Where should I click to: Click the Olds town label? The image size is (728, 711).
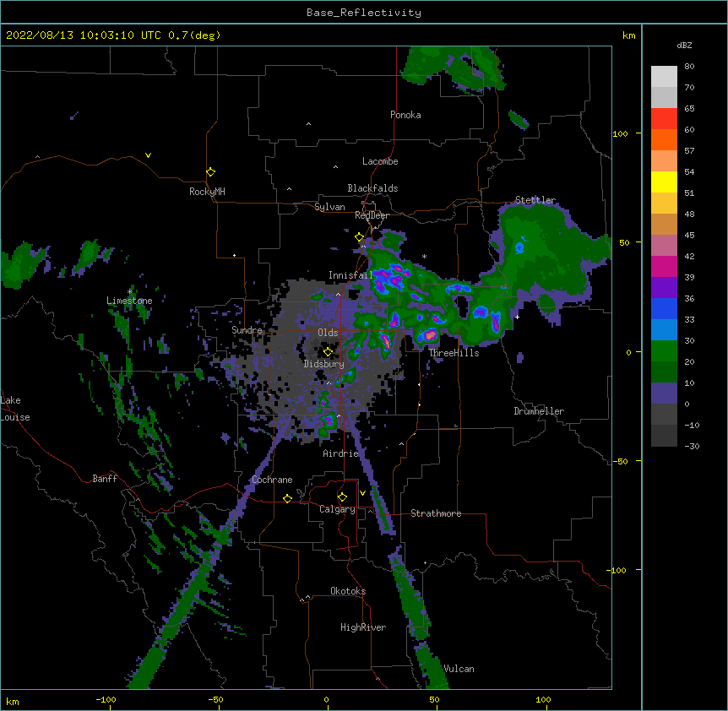pos(328,333)
